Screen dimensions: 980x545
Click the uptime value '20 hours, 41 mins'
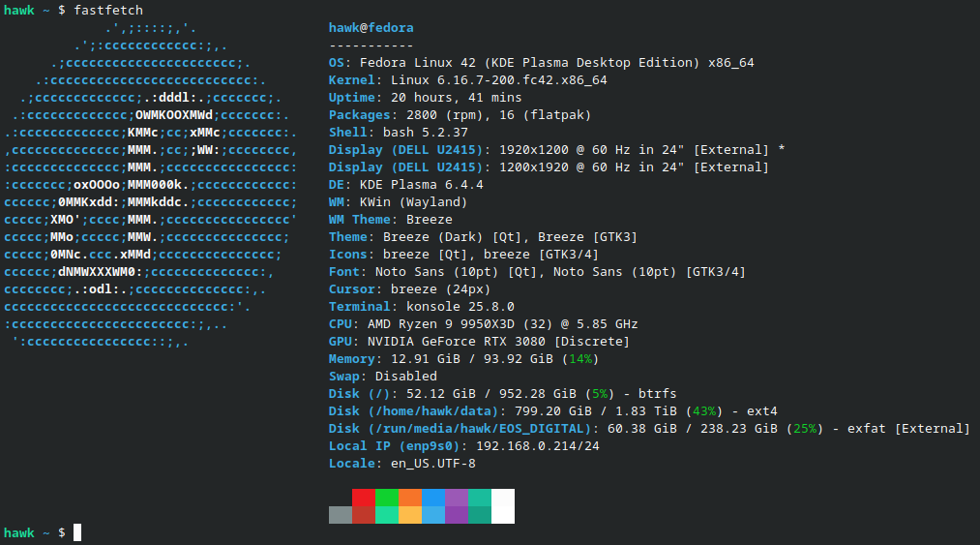pyautogui.click(x=457, y=98)
